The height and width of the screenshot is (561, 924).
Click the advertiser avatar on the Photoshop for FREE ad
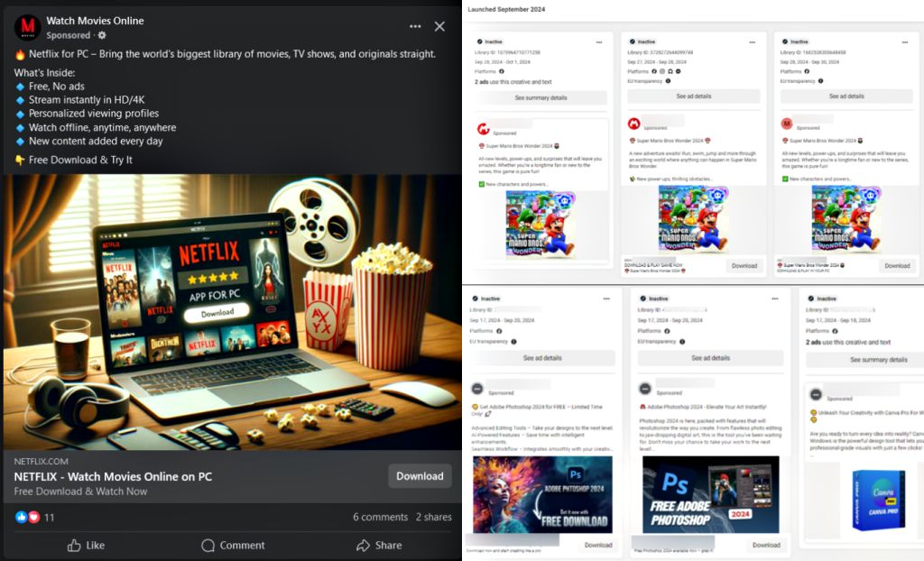point(477,389)
